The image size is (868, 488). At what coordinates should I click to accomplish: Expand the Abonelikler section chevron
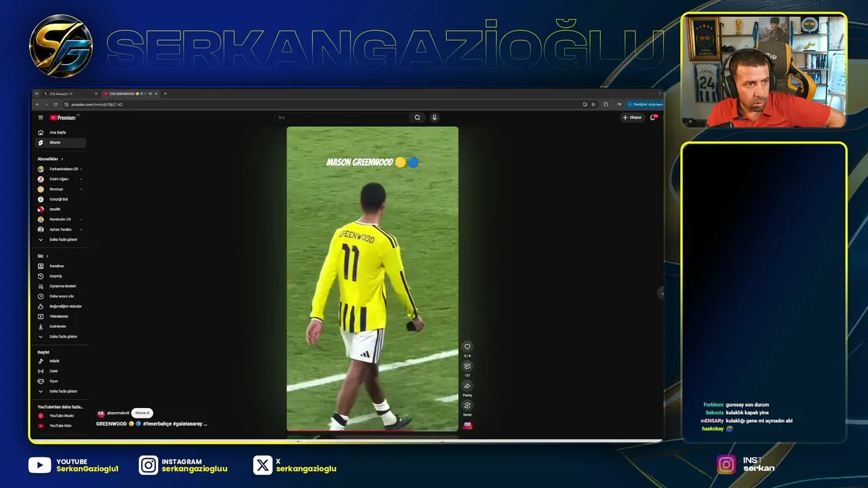coord(62,159)
